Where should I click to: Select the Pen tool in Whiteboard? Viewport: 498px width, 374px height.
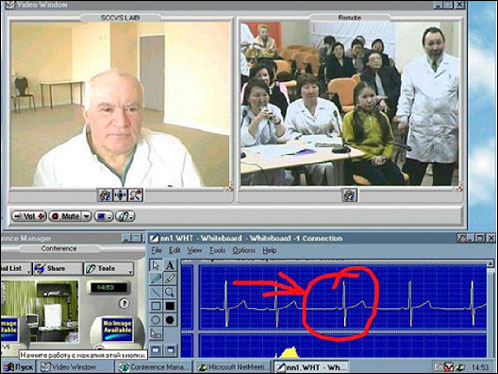coord(156,279)
